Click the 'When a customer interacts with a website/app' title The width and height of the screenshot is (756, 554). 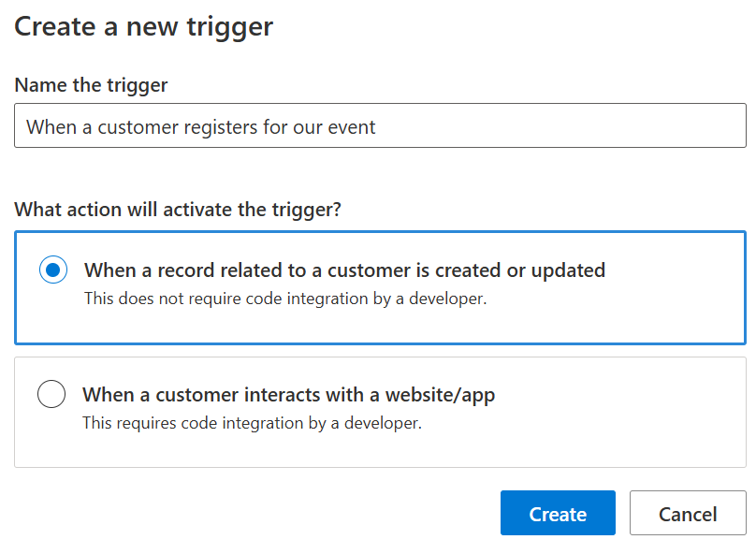288,395
